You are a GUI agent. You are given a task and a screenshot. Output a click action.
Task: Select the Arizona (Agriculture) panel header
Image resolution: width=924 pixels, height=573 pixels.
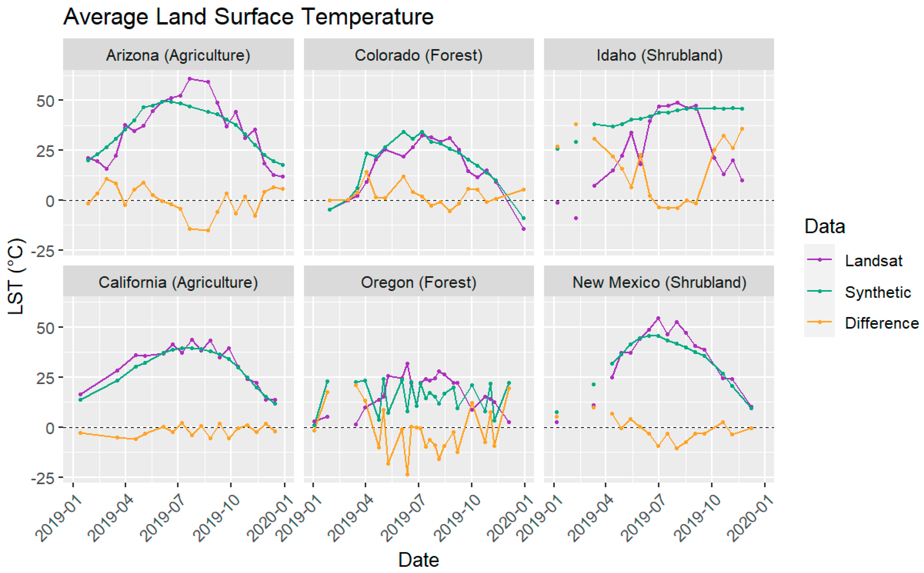[178, 55]
